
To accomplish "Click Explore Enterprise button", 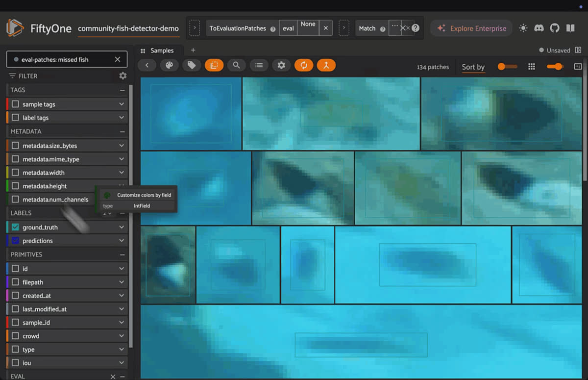I will click(471, 28).
